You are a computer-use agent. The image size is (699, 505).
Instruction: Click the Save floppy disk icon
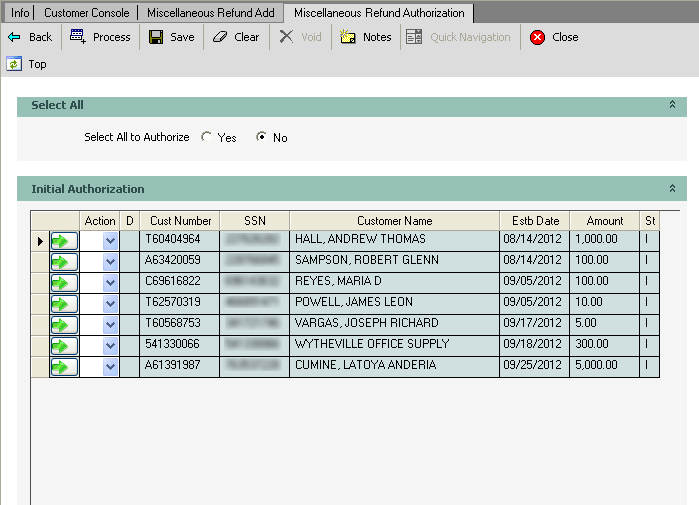(x=156, y=37)
